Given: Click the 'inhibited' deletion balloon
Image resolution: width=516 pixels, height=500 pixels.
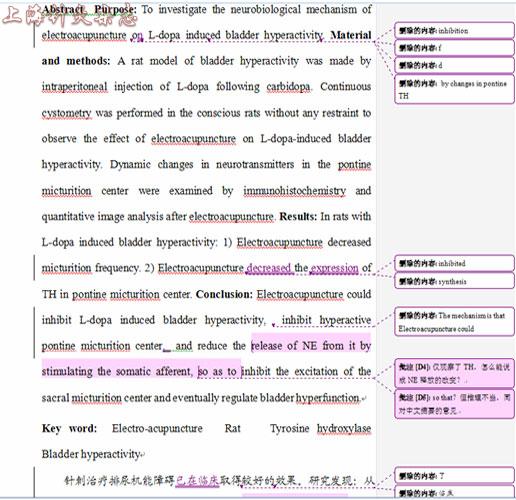Looking at the screenshot, I should pyautogui.click(x=454, y=263).
